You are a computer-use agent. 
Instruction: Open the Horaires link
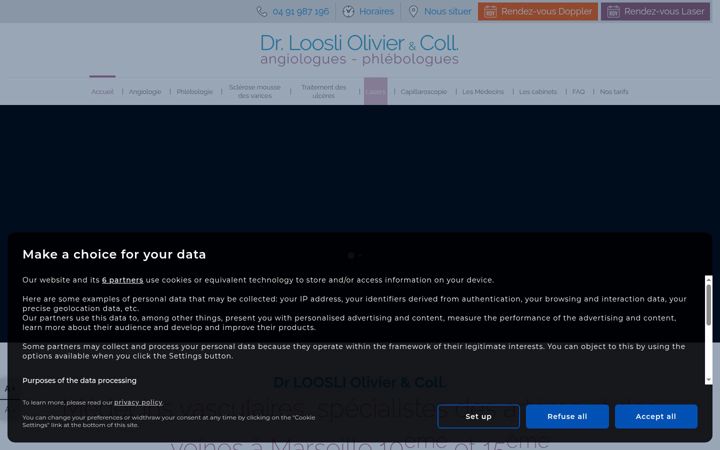point(377,11)
